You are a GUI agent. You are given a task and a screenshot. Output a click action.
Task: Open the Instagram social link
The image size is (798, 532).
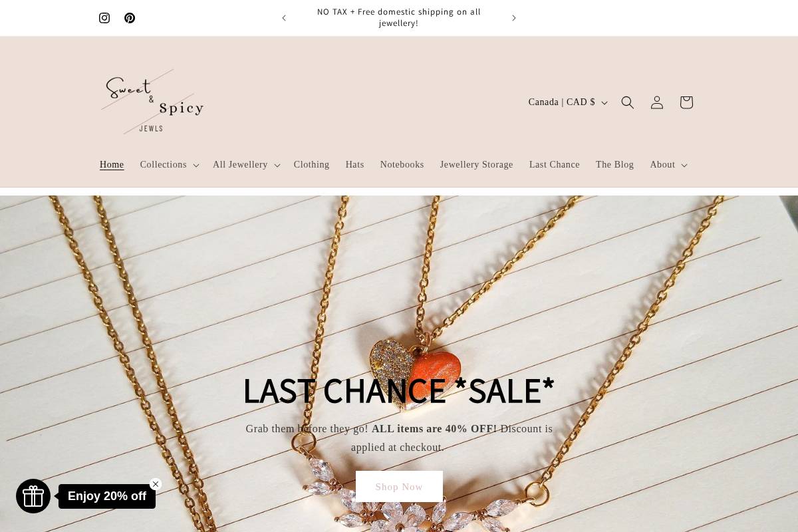click(104, 18)
